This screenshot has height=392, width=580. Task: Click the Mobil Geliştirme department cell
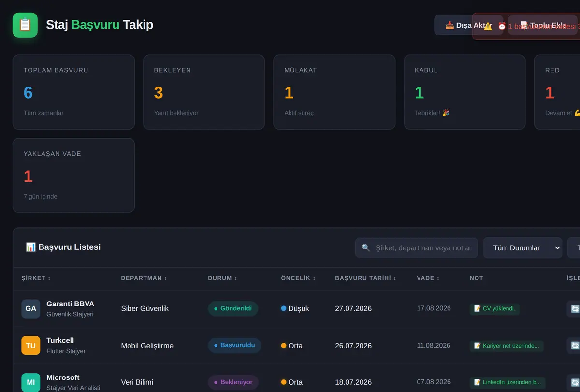[147, 346]
